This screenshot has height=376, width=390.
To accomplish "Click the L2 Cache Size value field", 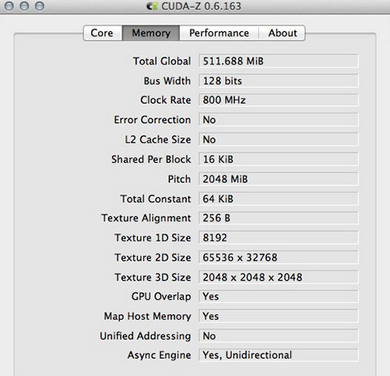I will [x=279, y=139].
